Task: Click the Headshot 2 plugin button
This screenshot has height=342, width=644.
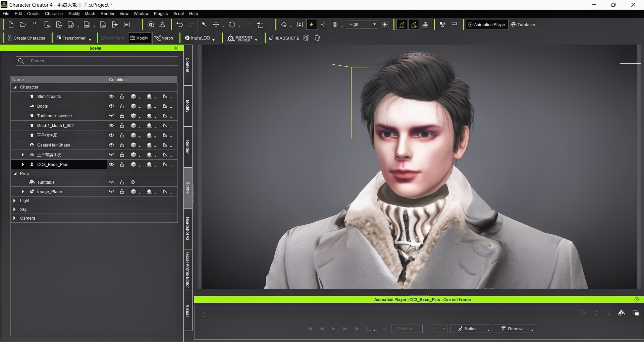Action: click(284, 38)
